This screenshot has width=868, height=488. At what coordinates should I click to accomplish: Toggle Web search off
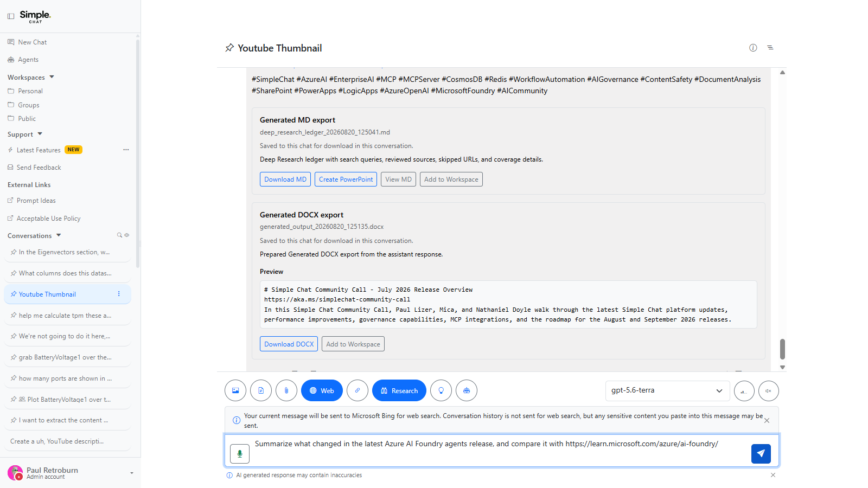(x=322, y=390)
